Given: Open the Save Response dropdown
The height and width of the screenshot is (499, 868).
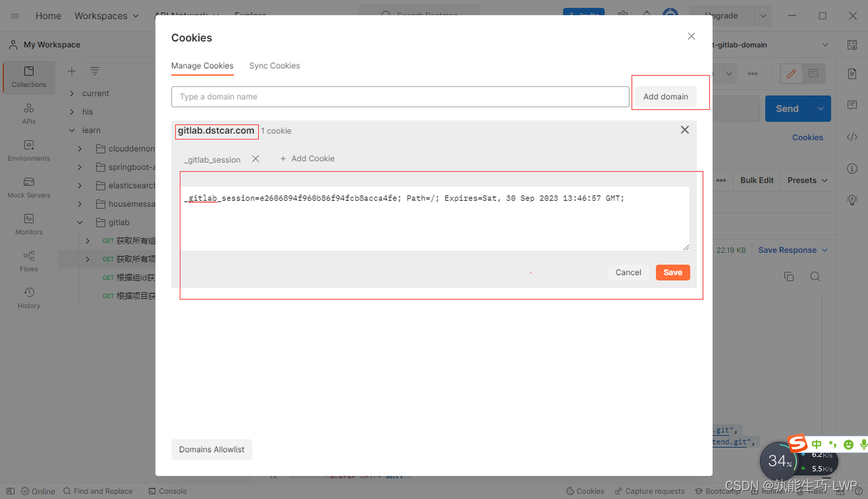Looking at the screenshot, I should point(793,250).
